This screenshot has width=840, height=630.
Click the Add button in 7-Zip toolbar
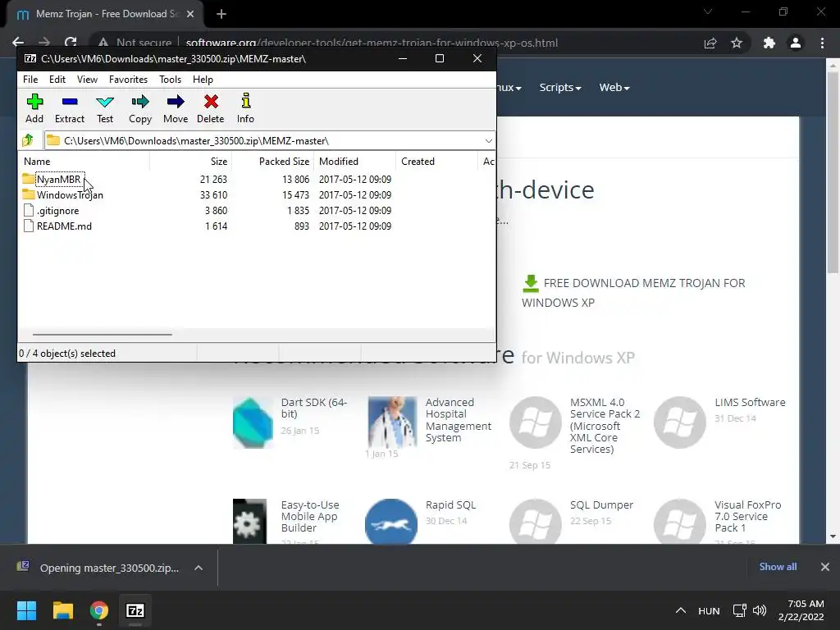[34, 108]
